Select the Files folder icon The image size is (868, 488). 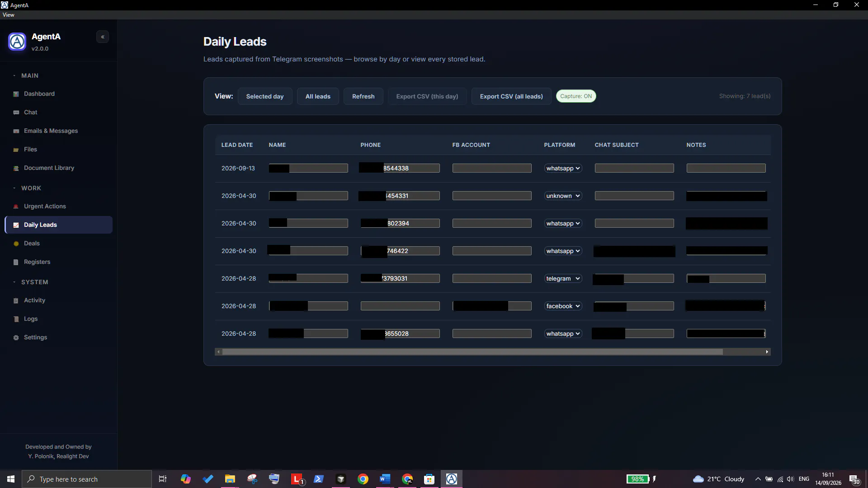(16, 150)
